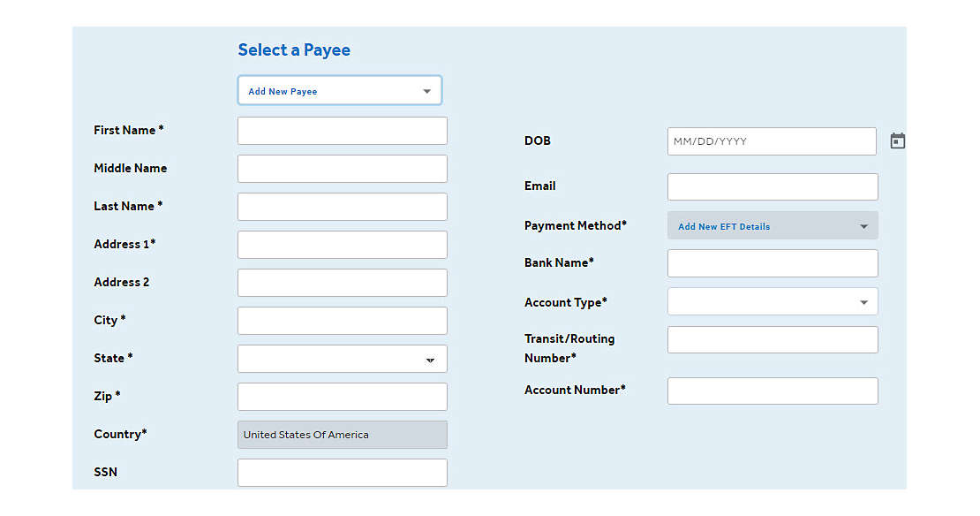
Task: Click the Bank Name input field
Action: coord(773,263)
